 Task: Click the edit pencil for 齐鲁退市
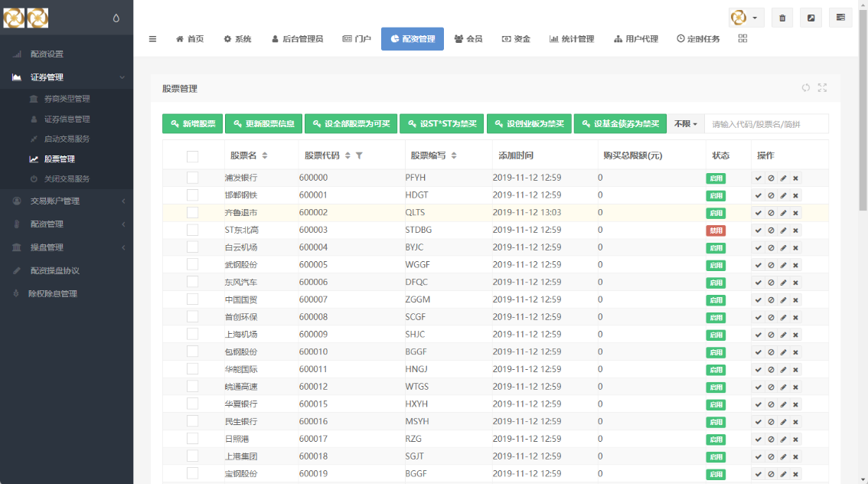[783, 213]
